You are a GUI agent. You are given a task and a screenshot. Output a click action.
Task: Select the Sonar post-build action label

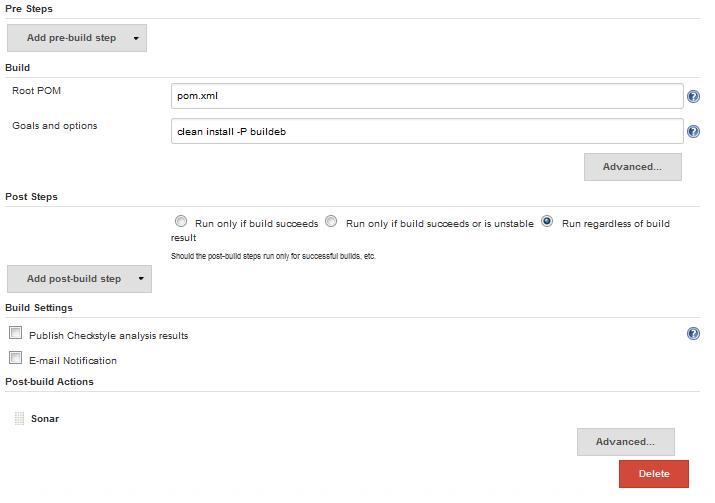(45, 419)
